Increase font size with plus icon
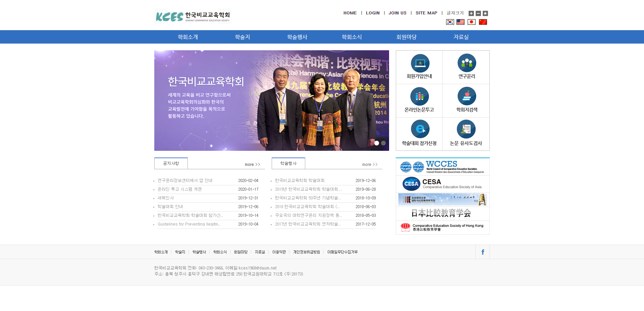Image resolution: width=644 pixels, height=311 pixels. 471,13
